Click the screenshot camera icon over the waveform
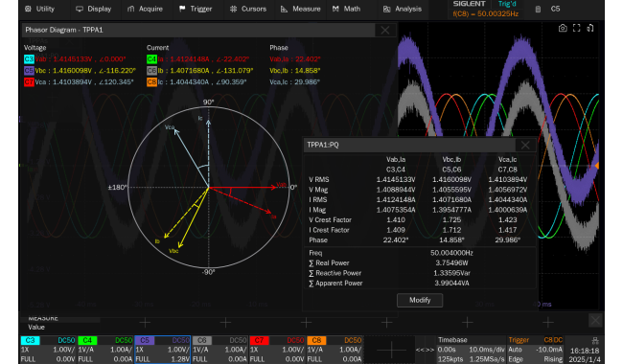Image resolution: width=623 pixels, height=364 pixels. coord(563,28)
